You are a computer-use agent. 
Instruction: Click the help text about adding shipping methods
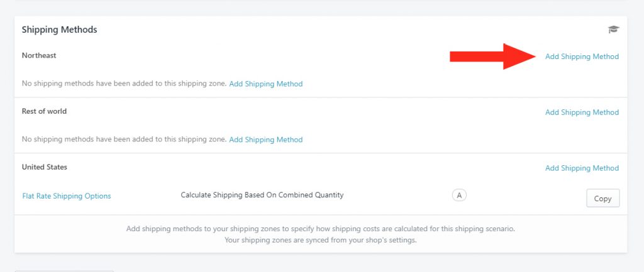320,229
